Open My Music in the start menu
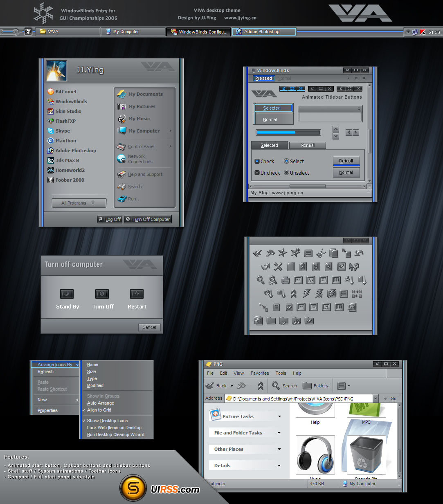Viewport: 443px width, 504px height. click(x=133, y=119)
